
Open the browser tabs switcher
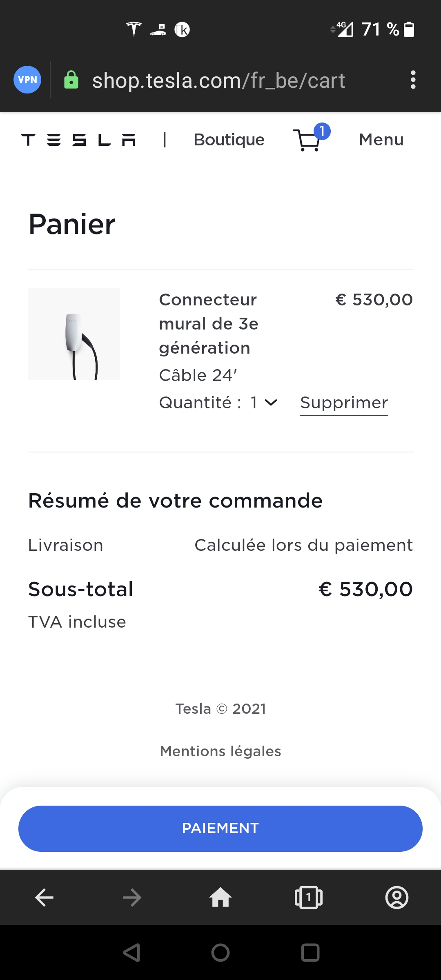[x=309, y=898]
